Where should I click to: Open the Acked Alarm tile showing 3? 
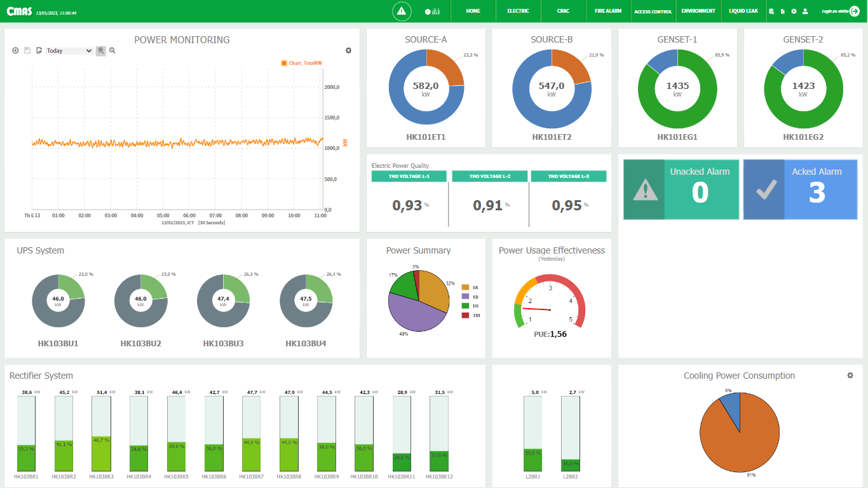[800, 189]
